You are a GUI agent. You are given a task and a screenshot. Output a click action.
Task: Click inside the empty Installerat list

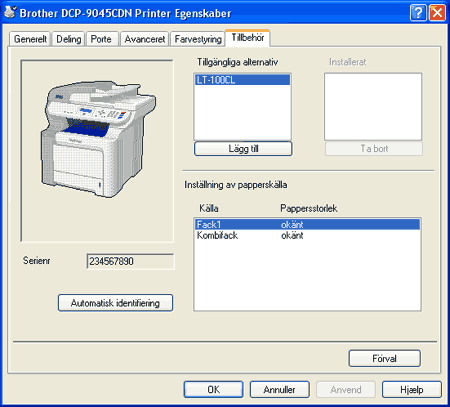[373, 107]
